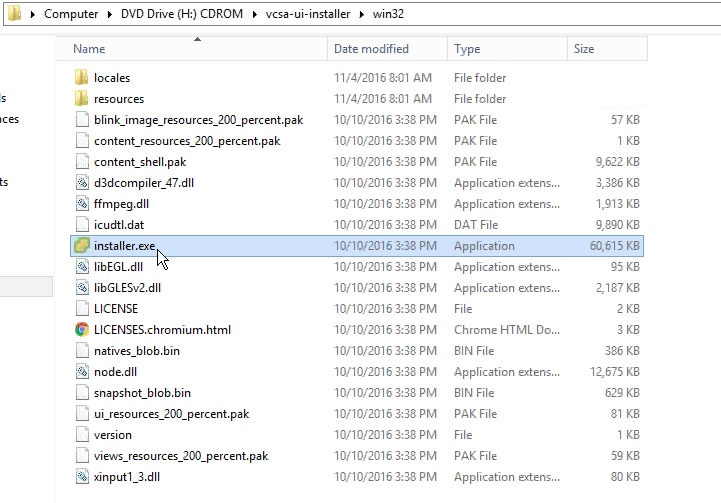Click the node.dll file icon
This screenshot has height=503, width=721.
[82, 372]
